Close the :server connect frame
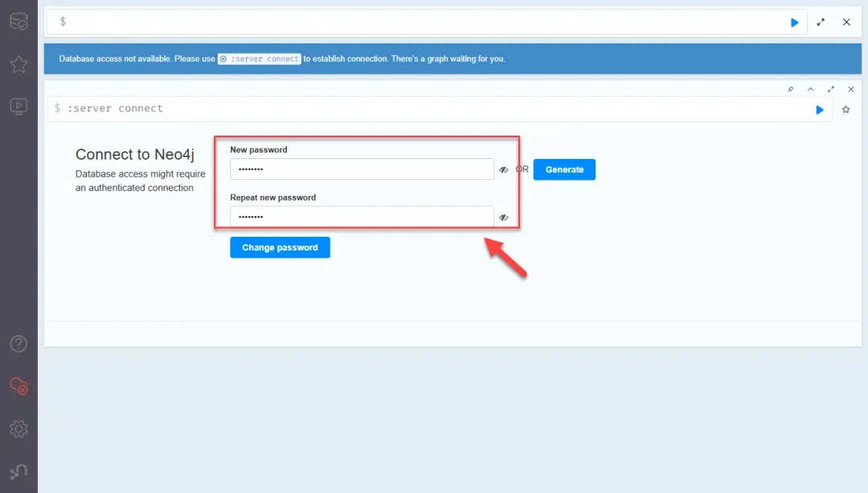The image size is (868, 493). (x=851, y=89)
